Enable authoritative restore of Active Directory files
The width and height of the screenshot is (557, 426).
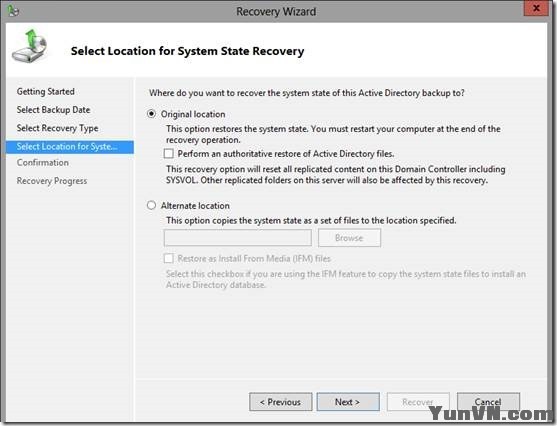169,153
